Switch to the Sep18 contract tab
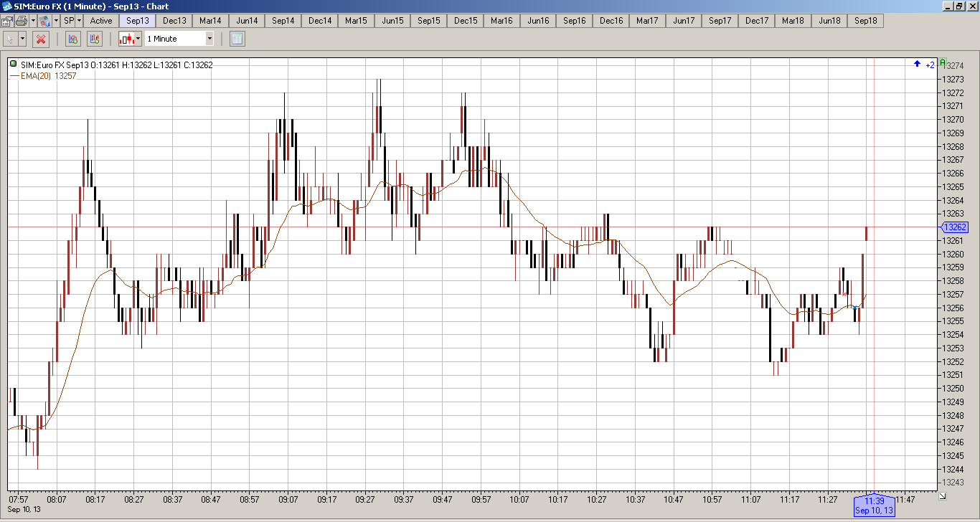 (866, 21)
